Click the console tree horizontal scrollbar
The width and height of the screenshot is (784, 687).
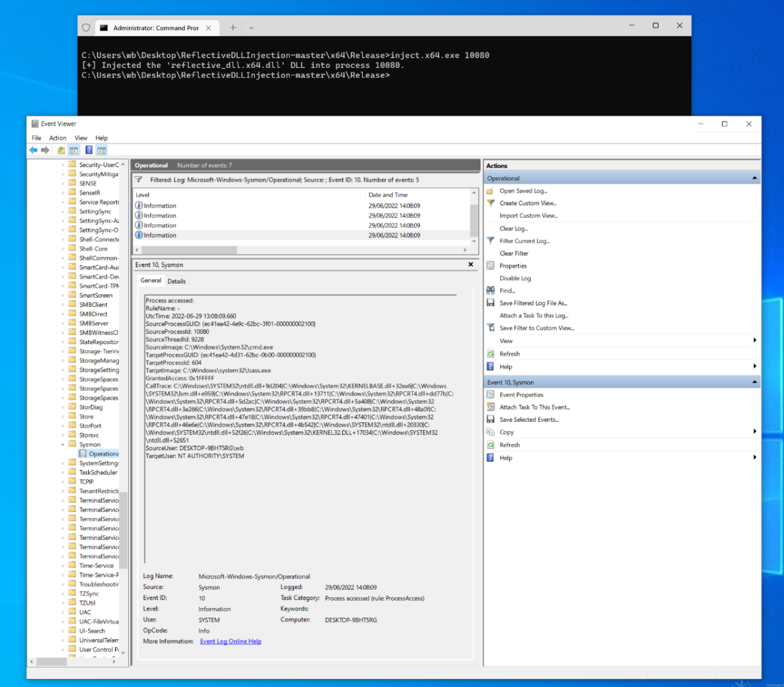coord(51,662)
